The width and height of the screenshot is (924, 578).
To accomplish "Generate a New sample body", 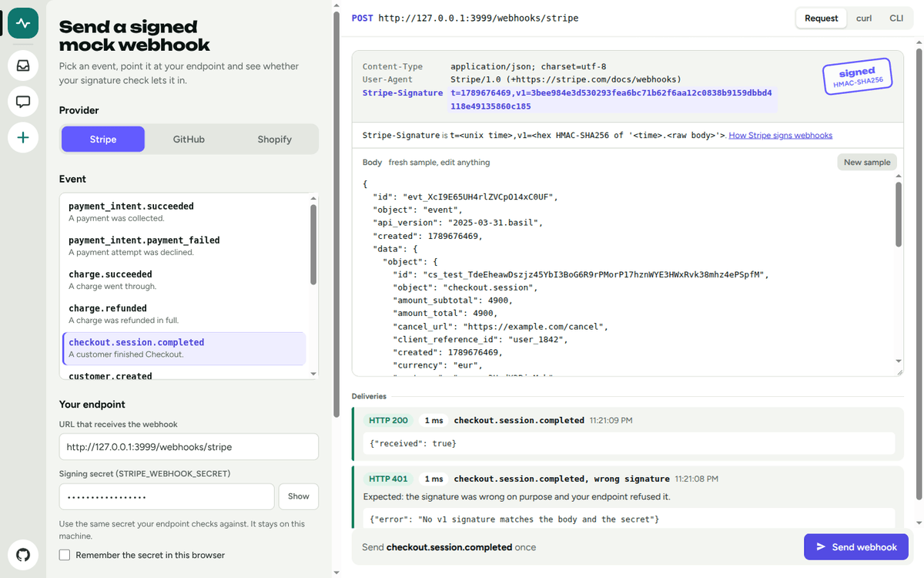I will pos(867,163).
